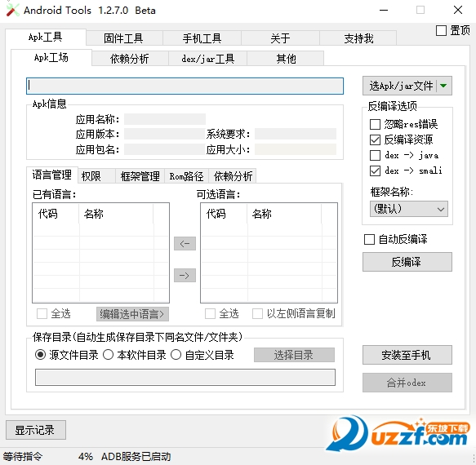Toggle the 自动反编译 checkbox
This screenshot has height=465, width=476.
369,239
